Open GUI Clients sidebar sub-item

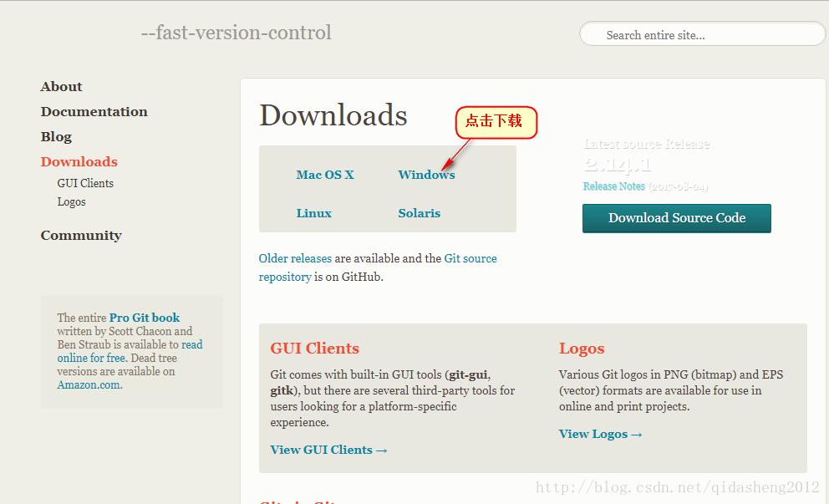click(85, 183)
